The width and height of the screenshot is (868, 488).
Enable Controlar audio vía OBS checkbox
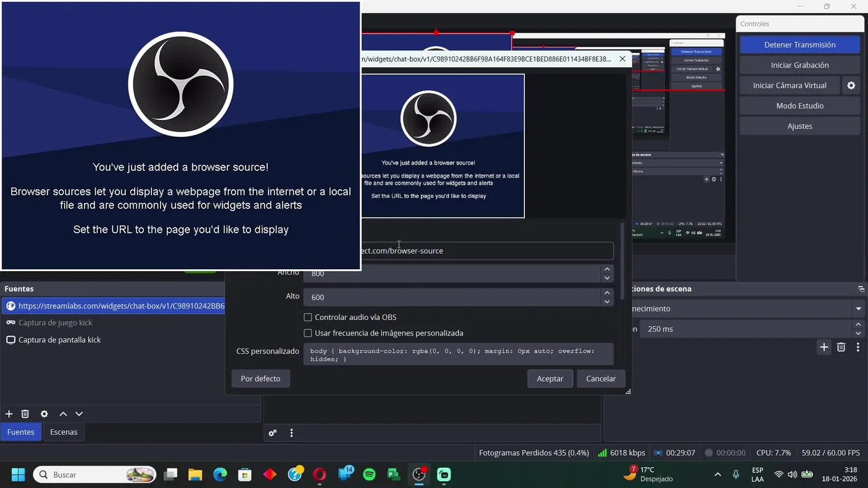[308, 317]
